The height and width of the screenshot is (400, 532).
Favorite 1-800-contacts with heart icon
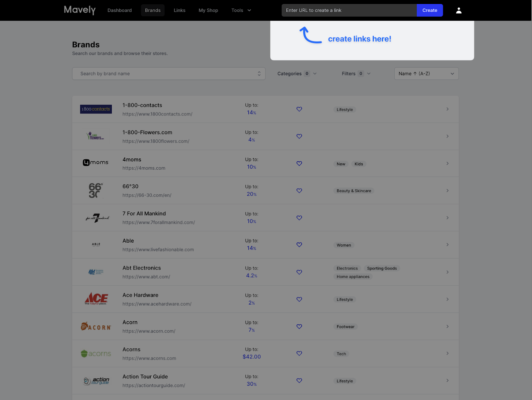pos(299,109)
